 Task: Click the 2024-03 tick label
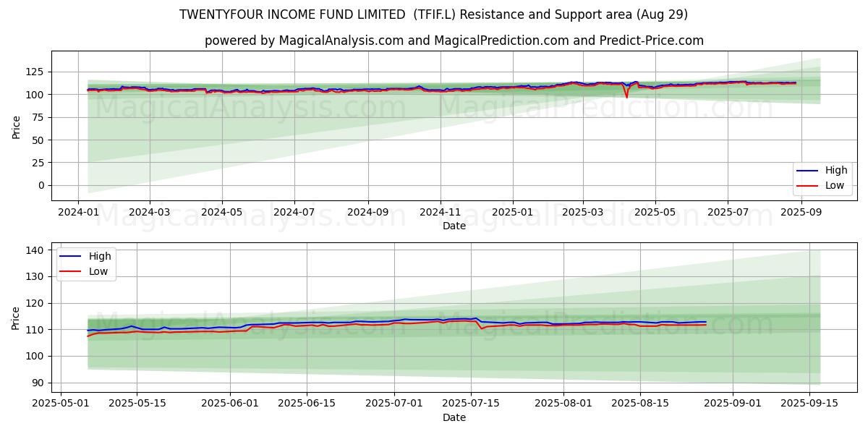150,213
